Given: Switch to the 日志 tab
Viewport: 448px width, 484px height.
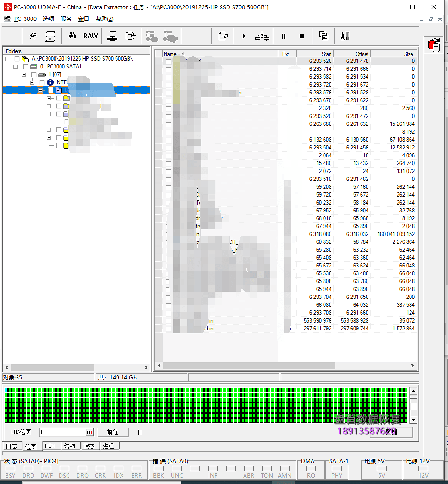Looking at the screenshot, I should (12, 447).
